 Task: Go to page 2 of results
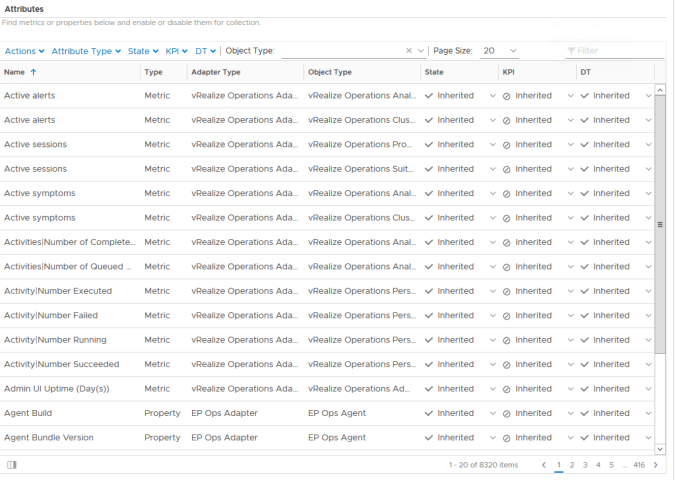[572, 465]
